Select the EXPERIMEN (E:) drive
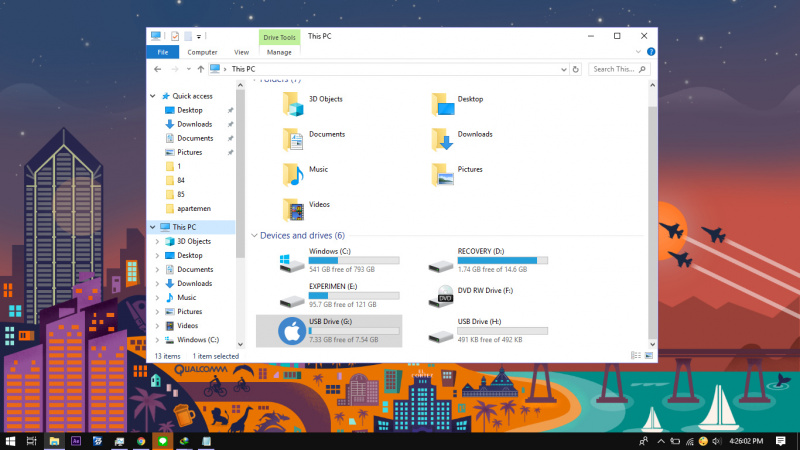Viewport: 800px width, 450px height. pos(339,295)
